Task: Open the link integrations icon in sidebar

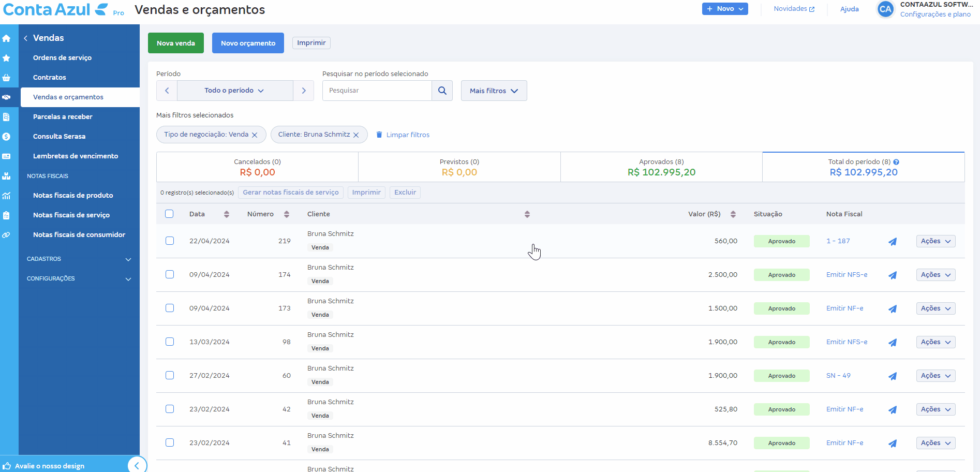Action: point(6,235)
